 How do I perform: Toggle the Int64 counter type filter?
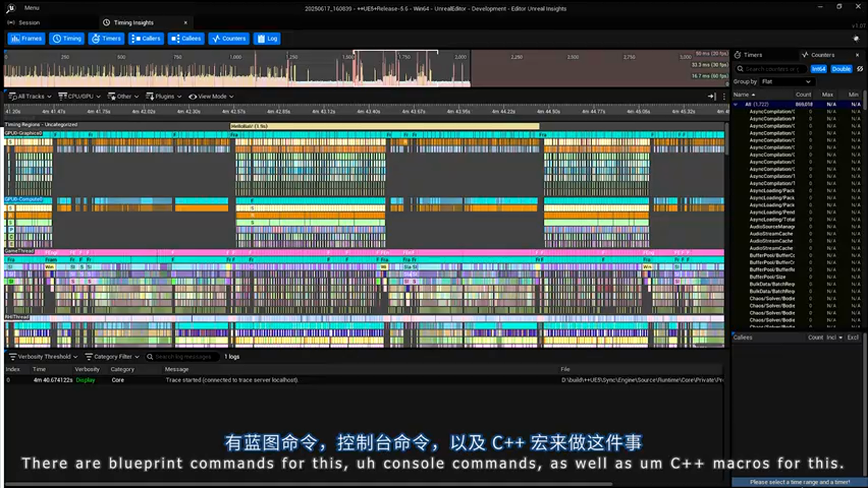(818, 68)
